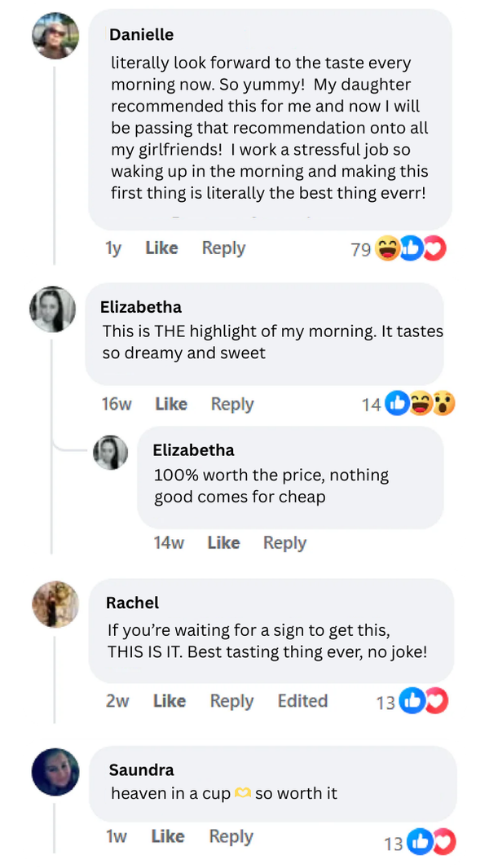Click Danielle's profile avatar

click(55, 34)
